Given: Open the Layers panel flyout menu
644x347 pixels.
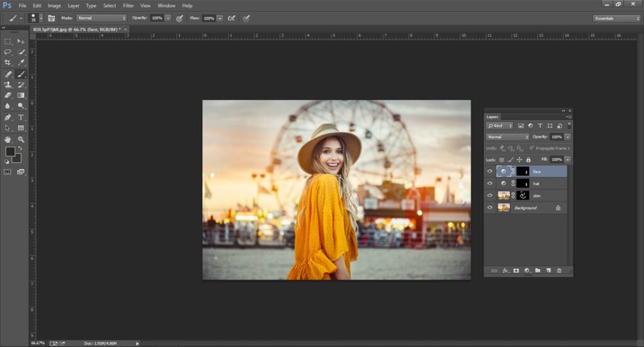Looking at the screenshot, I should (x=569, y=117).
